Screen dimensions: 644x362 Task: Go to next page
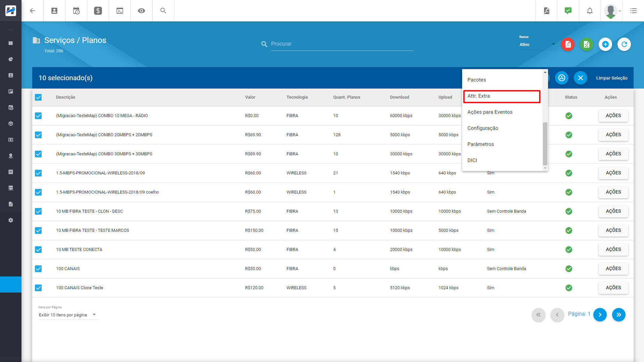pos(600,315)
